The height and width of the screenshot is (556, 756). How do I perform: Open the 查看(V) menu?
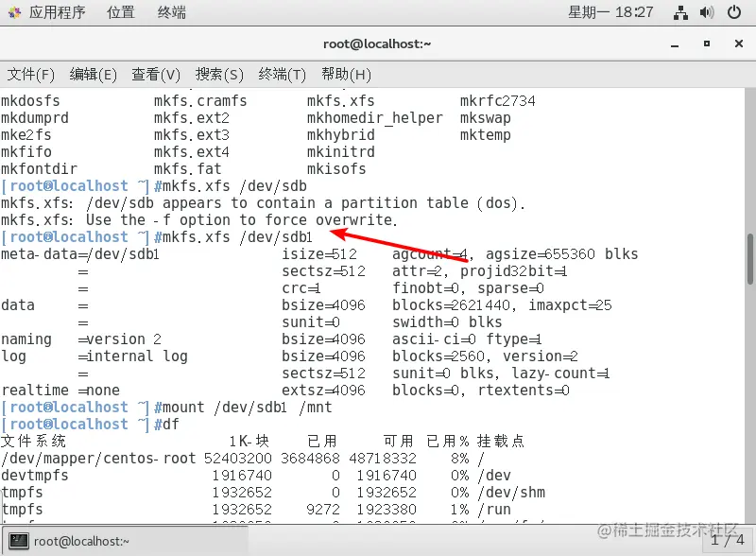point(156,75)
